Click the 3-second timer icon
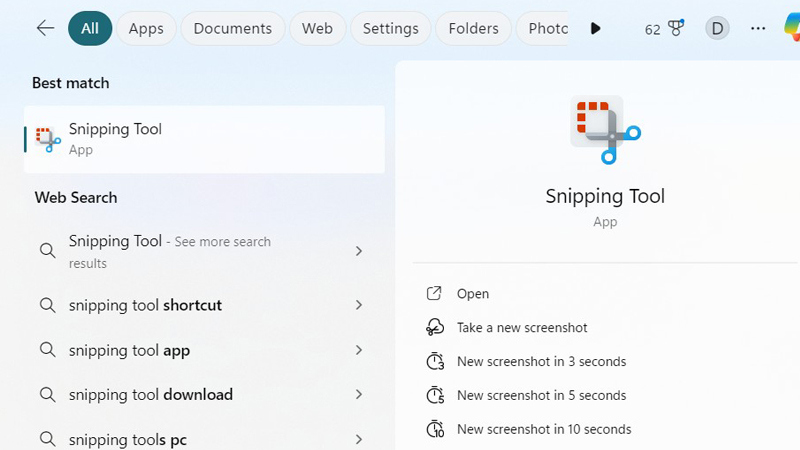800x450 pixels. 435,361
